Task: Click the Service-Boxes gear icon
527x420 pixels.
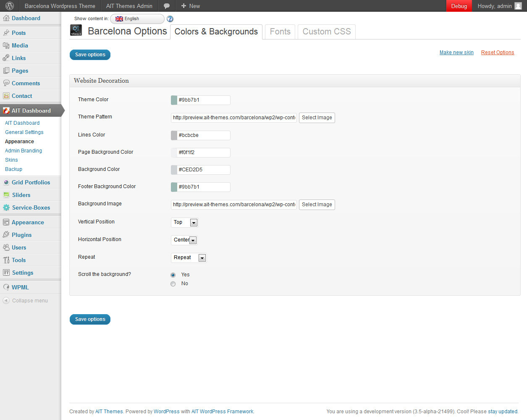Action: [6, 207]
